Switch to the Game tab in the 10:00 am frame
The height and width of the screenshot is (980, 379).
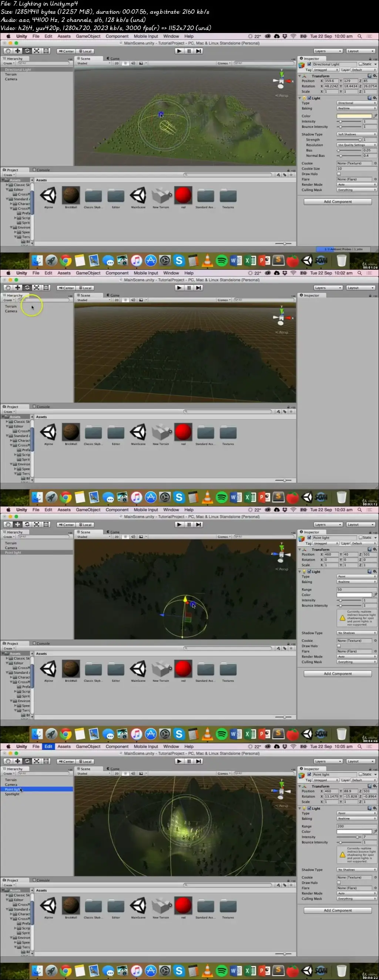[113, 59]
